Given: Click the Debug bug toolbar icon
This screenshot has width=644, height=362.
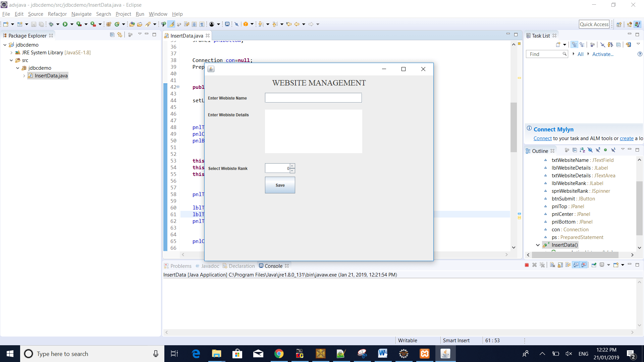Looking at the screenshot, I should click(51, 24).
